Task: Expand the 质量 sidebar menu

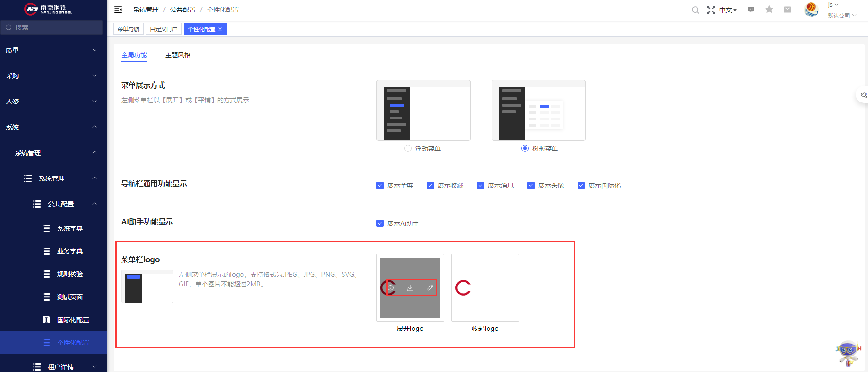Action: [x=53, y=50]
